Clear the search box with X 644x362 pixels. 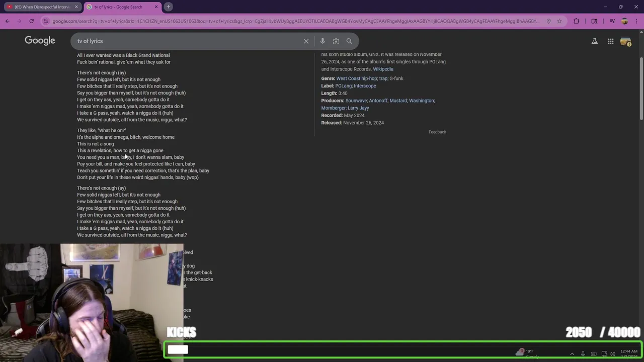(306, 41)
